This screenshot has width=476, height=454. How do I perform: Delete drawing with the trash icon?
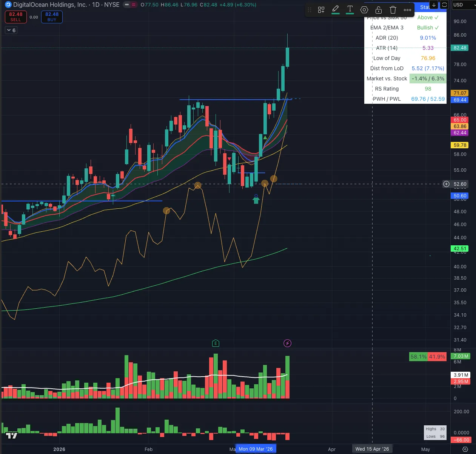pyautogui.click(x=393, y=10)
